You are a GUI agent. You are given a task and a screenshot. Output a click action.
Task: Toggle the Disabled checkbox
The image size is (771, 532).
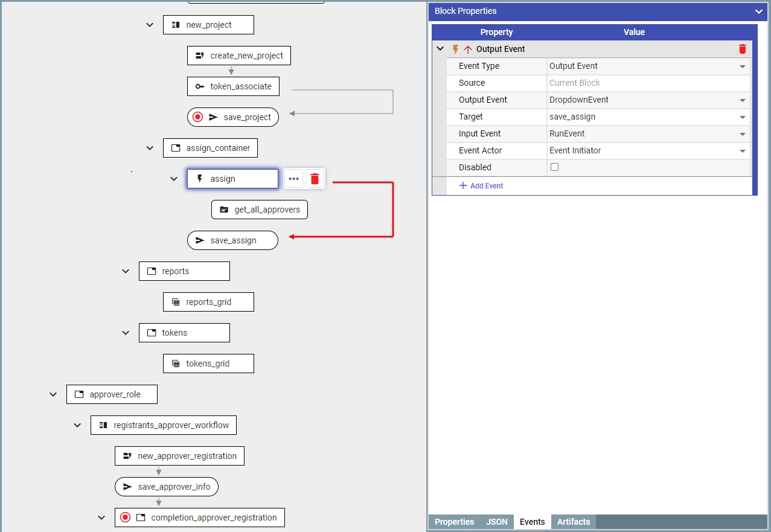(x=554, y=167)
